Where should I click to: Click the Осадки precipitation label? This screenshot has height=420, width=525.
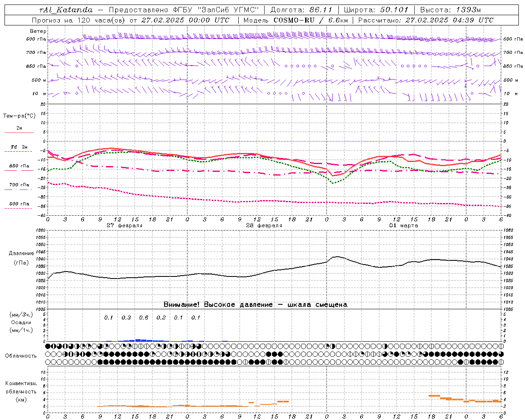coord(21,322)
